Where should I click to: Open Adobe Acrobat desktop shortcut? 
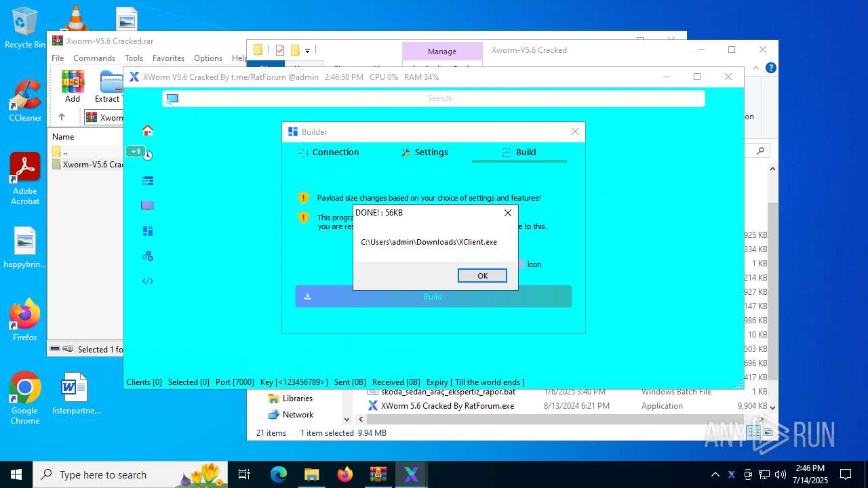pyautogui.click(x=25, y=178)
